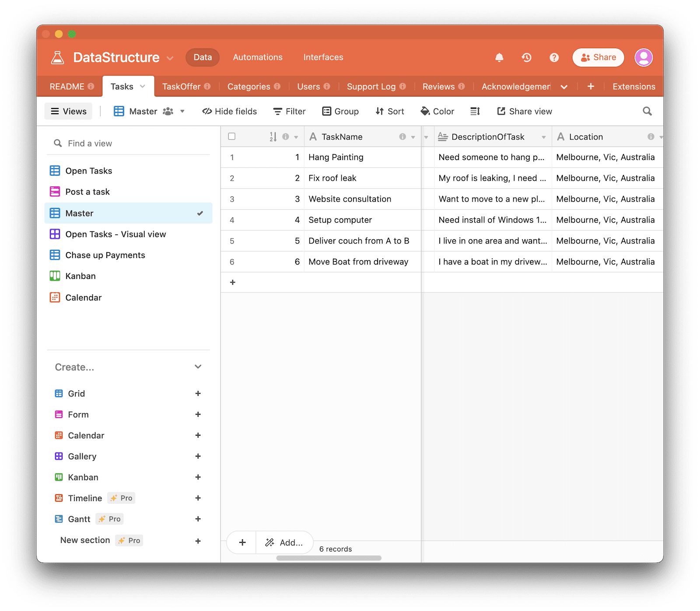Screen dimensions: 700x611
Task: Adjust the row height setting
Action: [x=475, y=111]
